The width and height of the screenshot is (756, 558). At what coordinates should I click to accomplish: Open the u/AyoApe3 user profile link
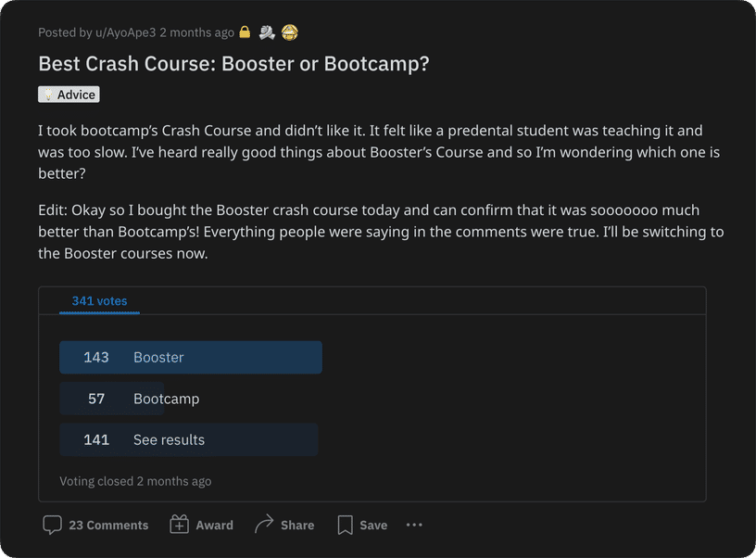125,32
